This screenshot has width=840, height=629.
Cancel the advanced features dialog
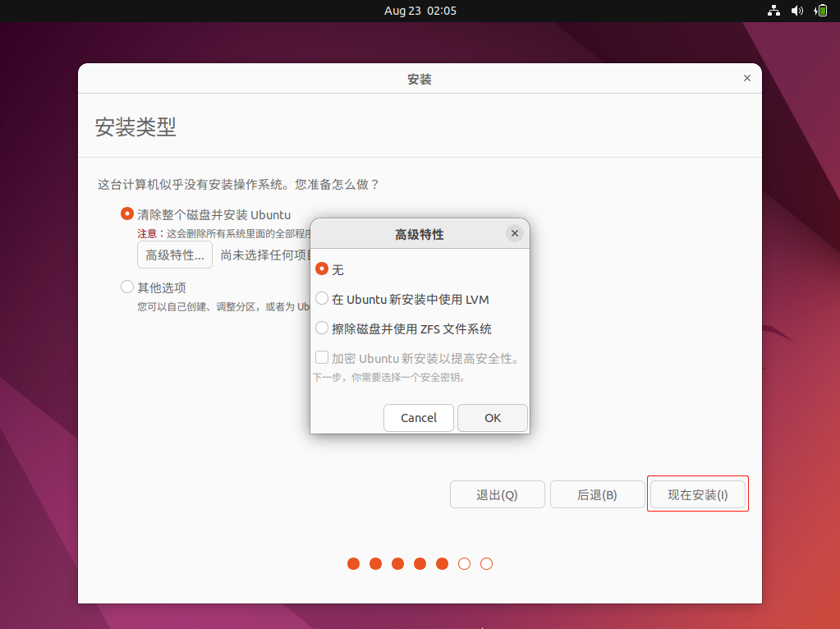419,418
